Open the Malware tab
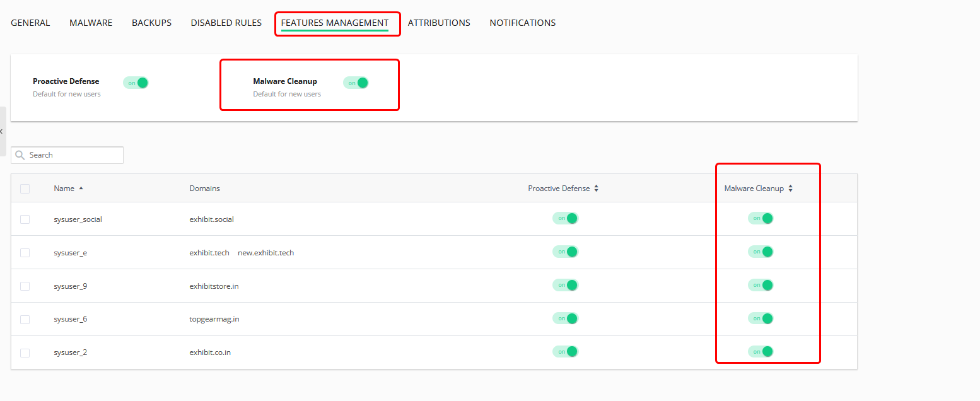This screenshot has width=980, height=401. pyautogui.click(x=91, y=23)
